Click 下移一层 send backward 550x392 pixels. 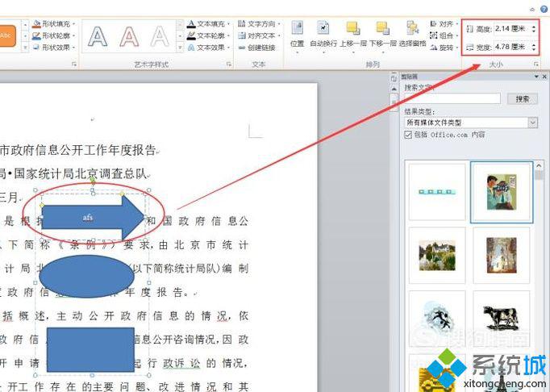click(x=383, y=37)
